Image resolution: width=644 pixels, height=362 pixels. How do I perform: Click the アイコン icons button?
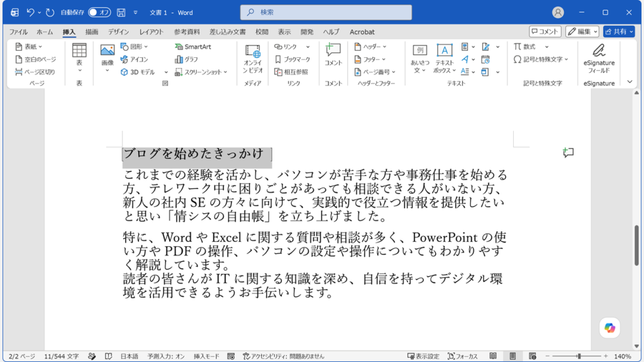135,60
